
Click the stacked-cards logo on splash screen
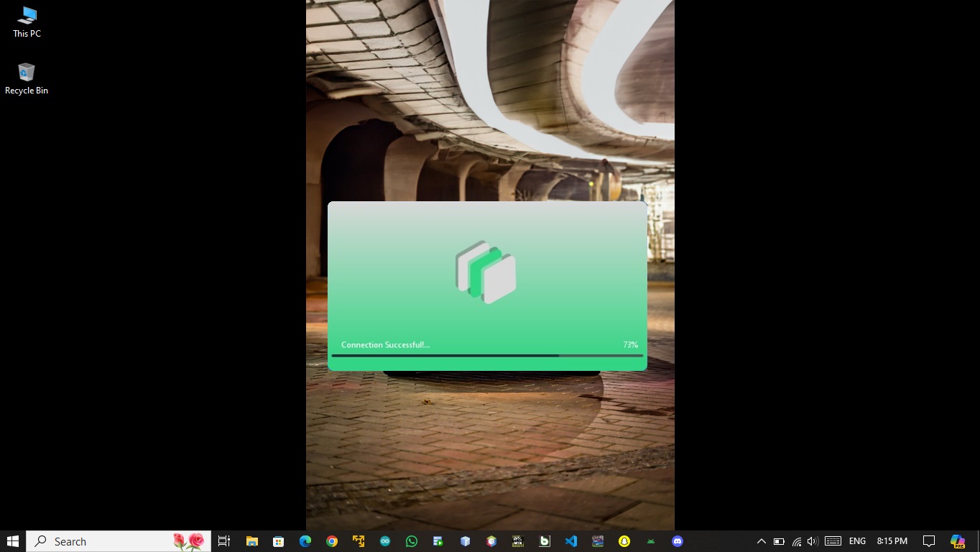(486, 272)
